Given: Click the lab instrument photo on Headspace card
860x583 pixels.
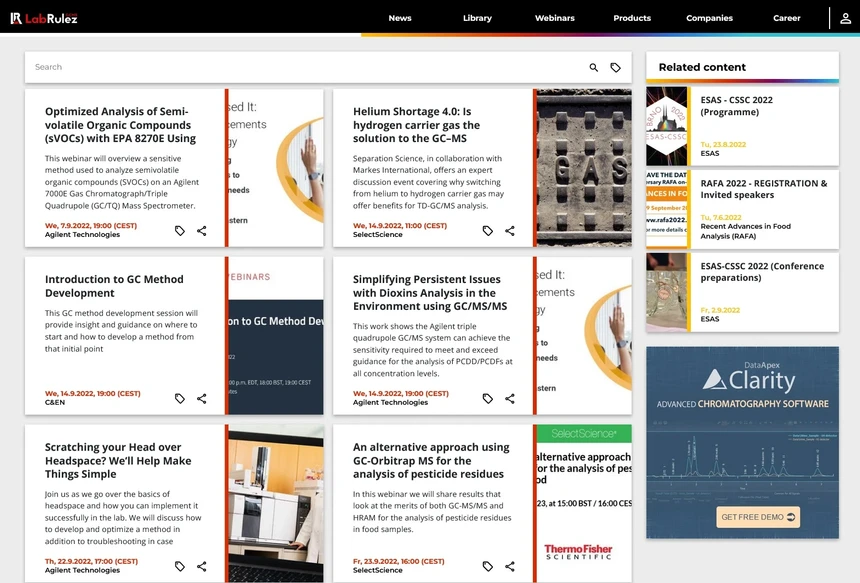Looking at the screenshot, I should pos(276,503).
